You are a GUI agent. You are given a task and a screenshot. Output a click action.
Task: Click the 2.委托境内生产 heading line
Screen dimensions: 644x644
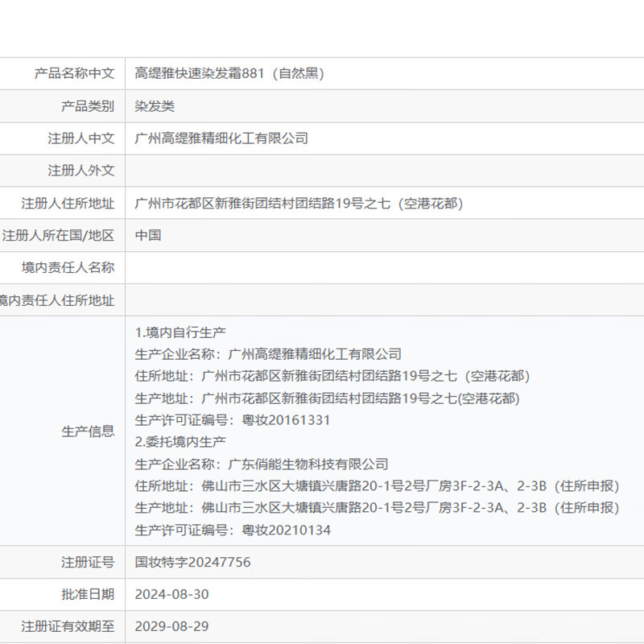pos(180,442)
